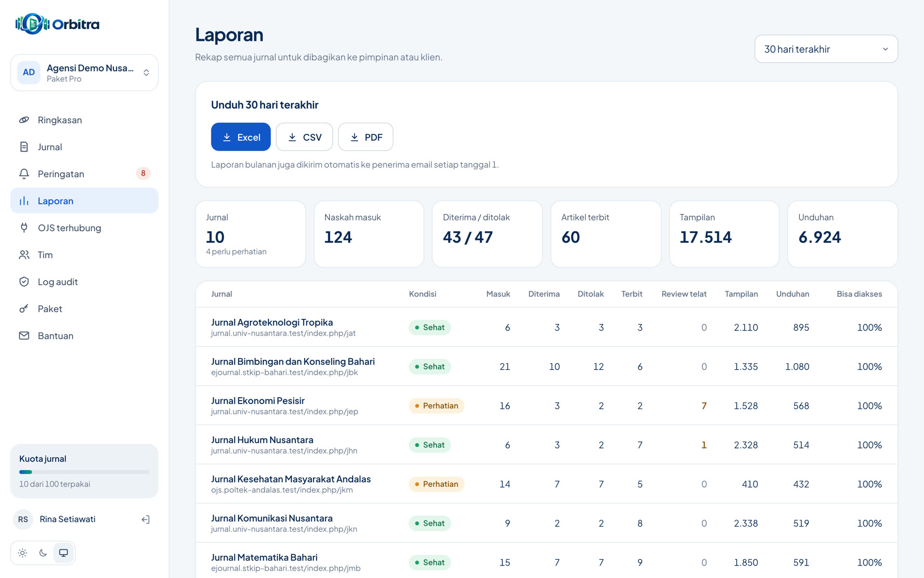
Task: Click review telat value 7 in Ekonomi Pesisir
Action: (704, 406)
